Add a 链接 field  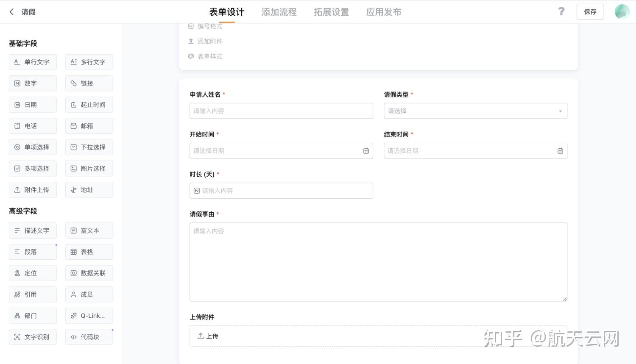89,83
